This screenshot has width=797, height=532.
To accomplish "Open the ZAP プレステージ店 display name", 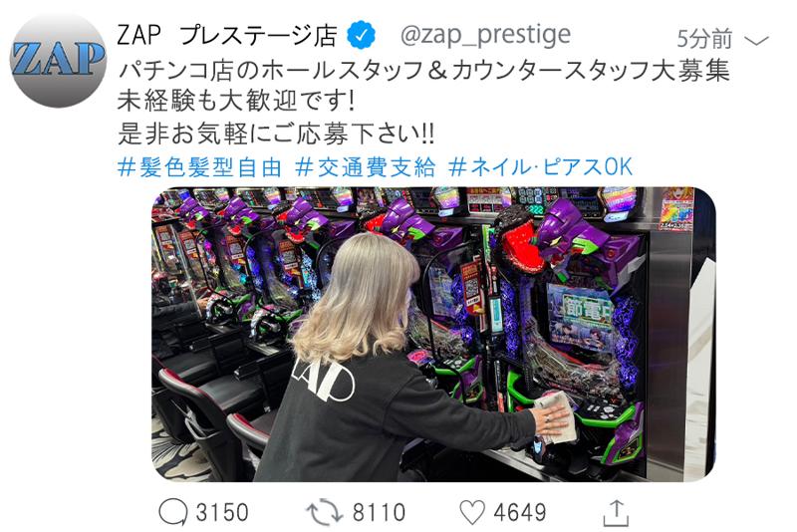I will (227, 35).
